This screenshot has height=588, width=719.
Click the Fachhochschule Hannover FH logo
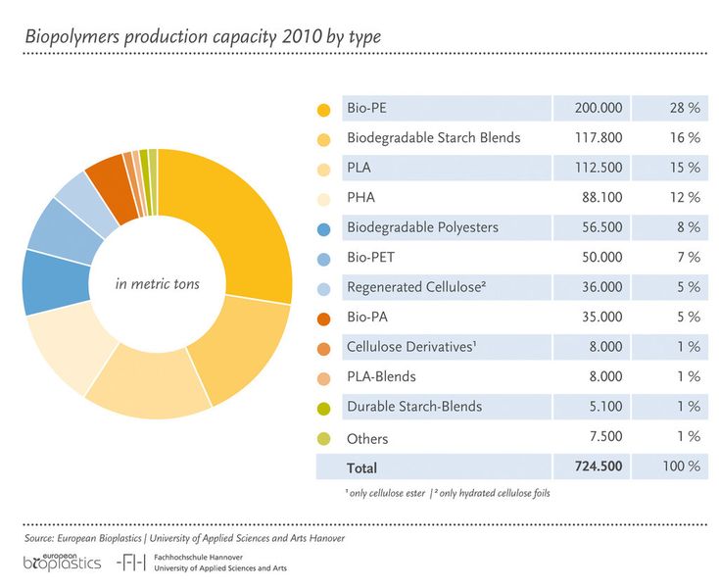(x=131, y=563)
